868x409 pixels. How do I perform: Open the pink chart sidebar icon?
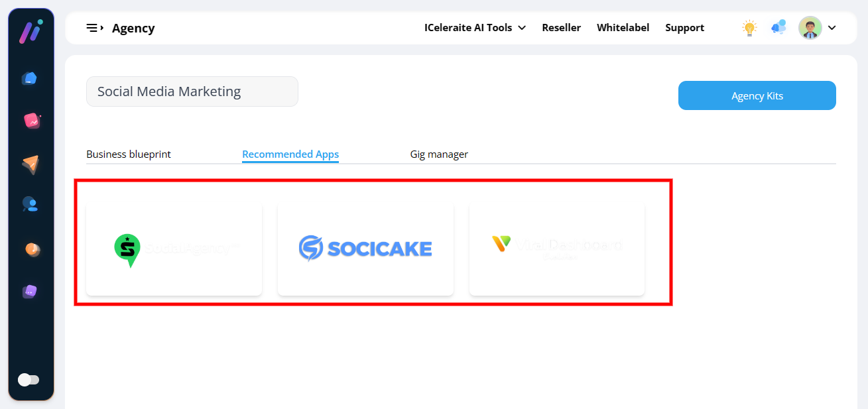pyautogui.click(x=31, y=121)
